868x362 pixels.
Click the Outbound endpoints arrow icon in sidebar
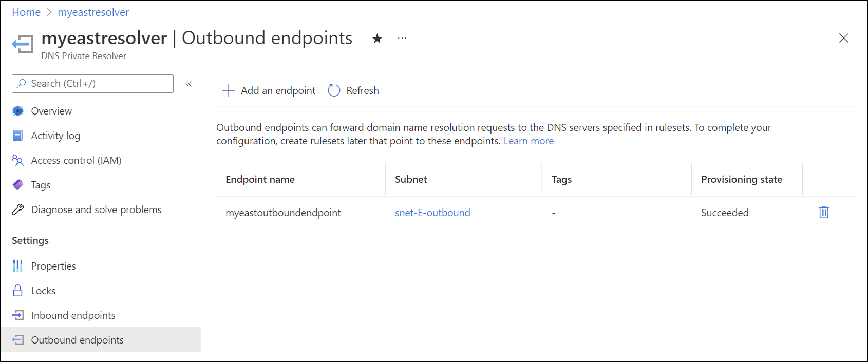[17, 340]
